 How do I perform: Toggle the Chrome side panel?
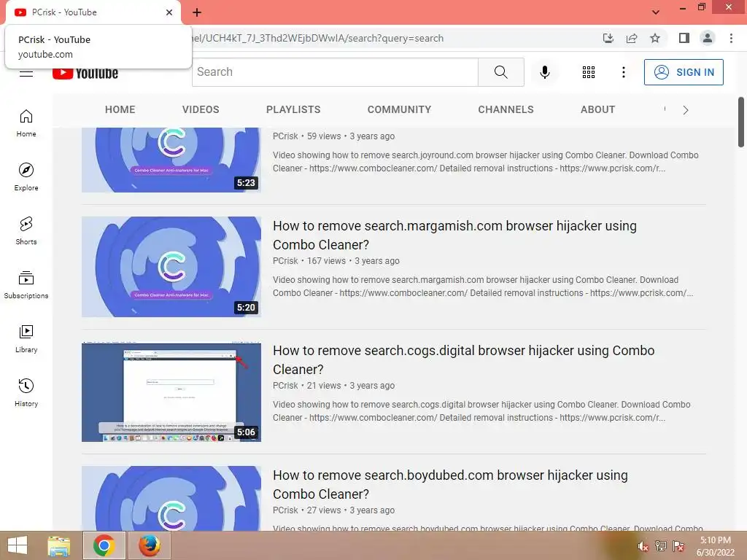[x=684, y=38]
